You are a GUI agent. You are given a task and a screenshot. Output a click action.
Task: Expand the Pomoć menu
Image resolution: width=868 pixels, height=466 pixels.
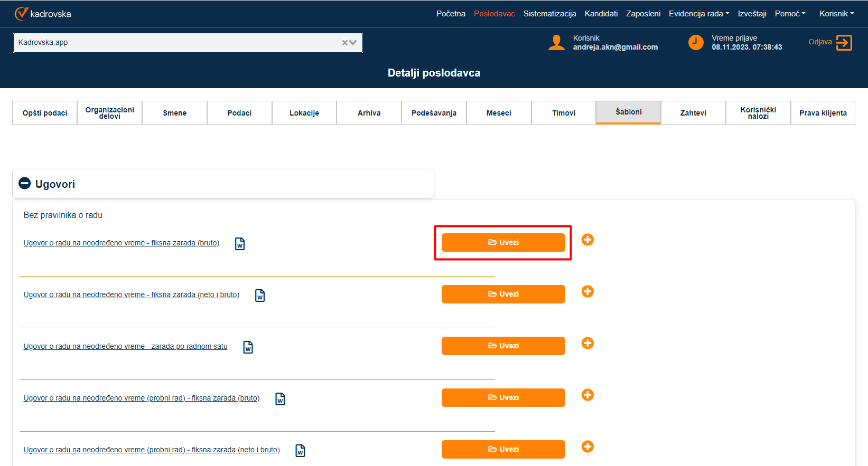point(790,14)
